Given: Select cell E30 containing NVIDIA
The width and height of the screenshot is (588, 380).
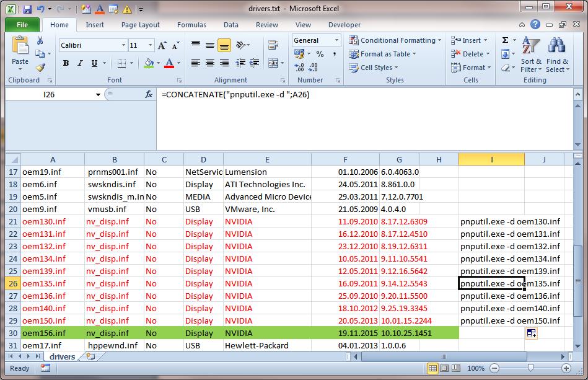Looking at the screenshot, I should 266,333.
